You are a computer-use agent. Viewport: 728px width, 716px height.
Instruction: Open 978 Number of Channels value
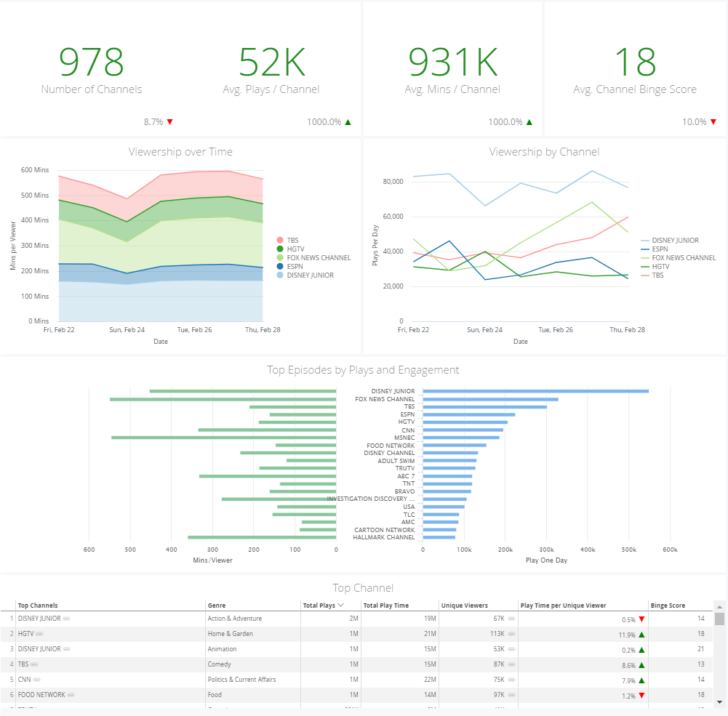tap(92, 62)
